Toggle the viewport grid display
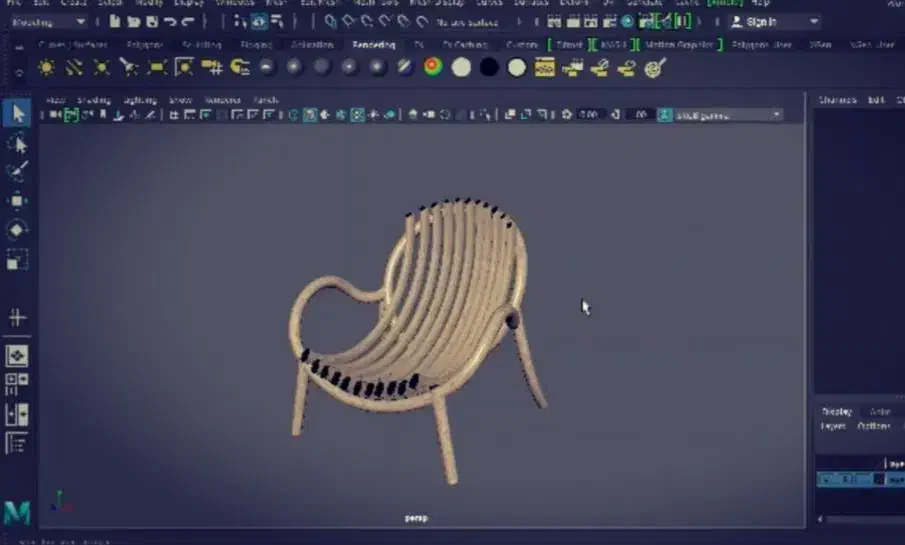 tap(174, 115)
